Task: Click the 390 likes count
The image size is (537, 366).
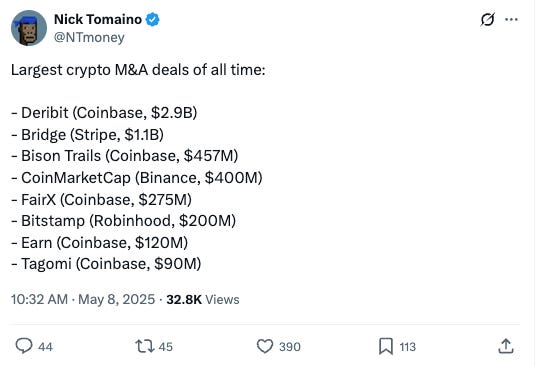Action: tap(290, 347)
